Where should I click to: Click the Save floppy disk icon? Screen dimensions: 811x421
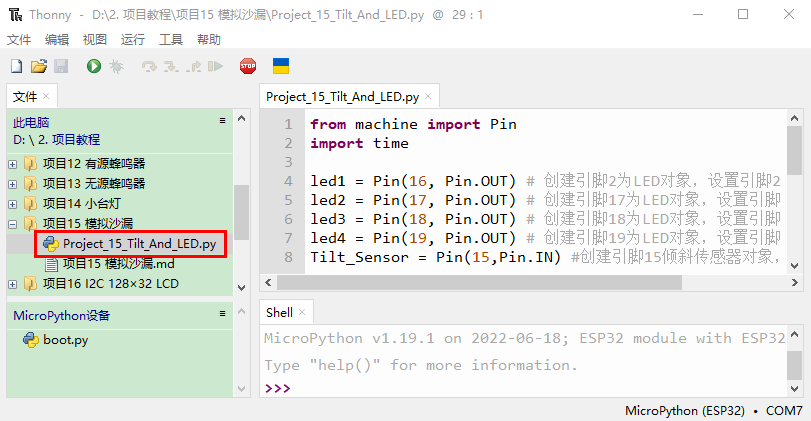point(60,66)
